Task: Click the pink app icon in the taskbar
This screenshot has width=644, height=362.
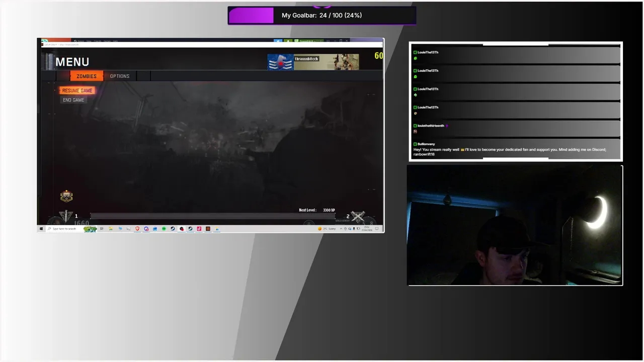Action: tap(199, 229)
